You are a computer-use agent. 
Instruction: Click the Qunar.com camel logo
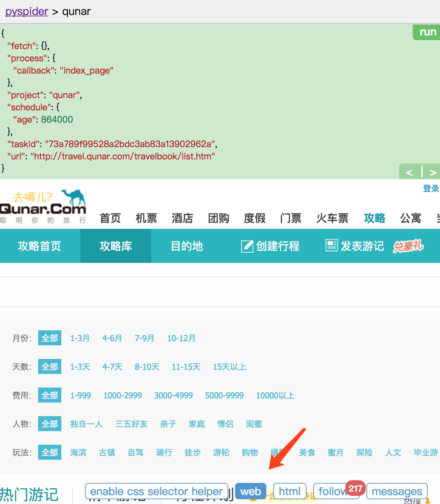(x=43, y=206)
